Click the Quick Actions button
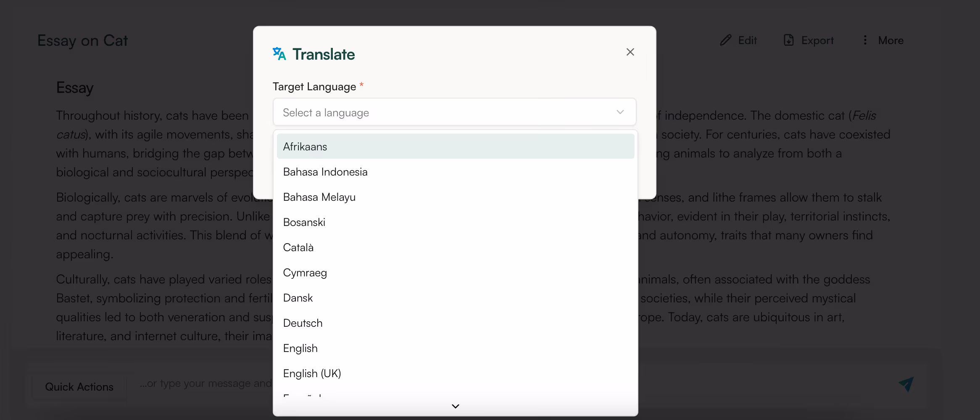This screenshot has width=980, height=420. pos(79,386)
